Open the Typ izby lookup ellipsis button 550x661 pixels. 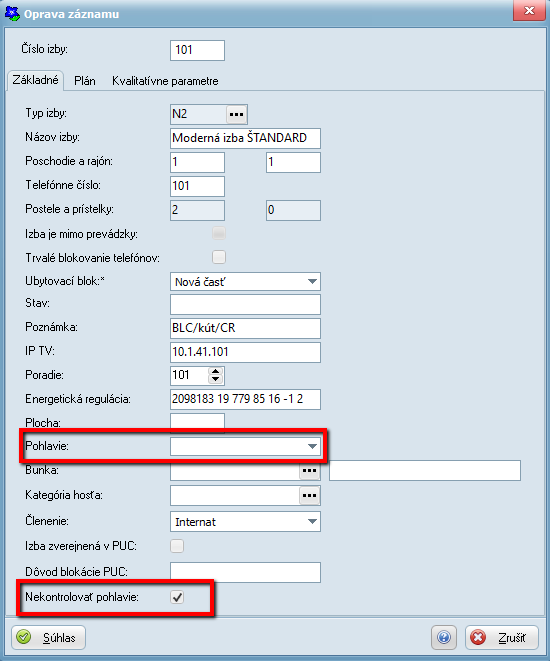pos(236,114)
